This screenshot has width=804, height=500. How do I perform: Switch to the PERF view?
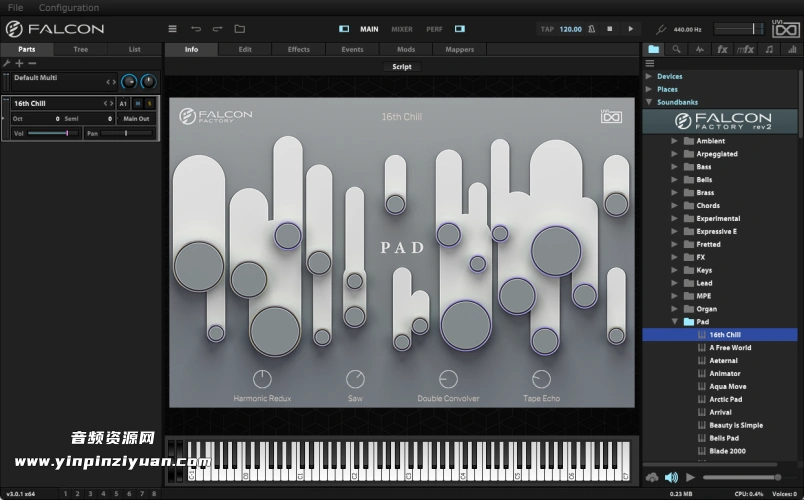click(x=434, y=29)
